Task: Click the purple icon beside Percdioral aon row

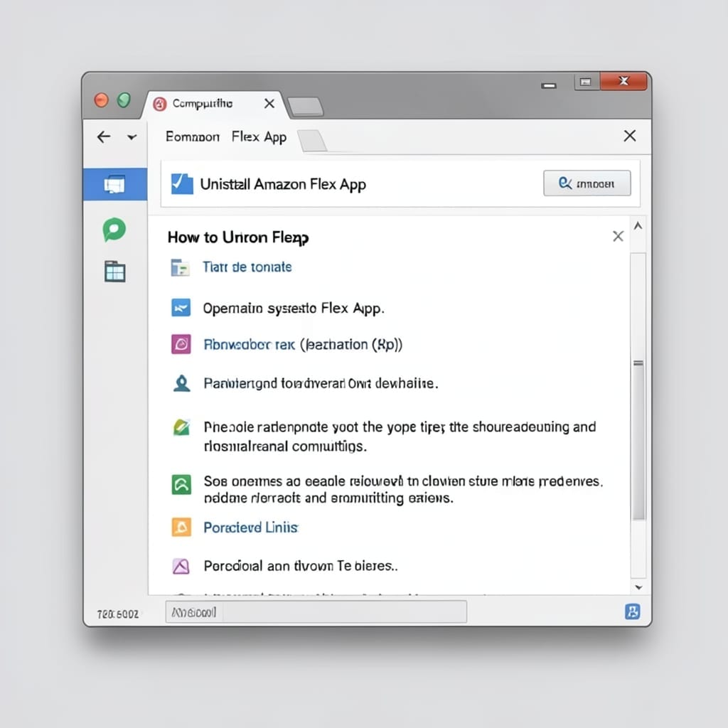Action: click(x=181, y=566)
